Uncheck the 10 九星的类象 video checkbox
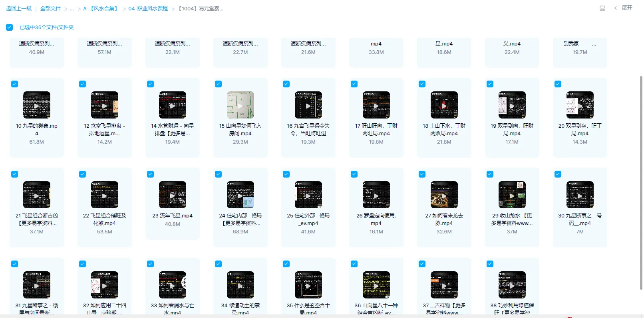The width and height of the screenshot is (644, 318). [x=15, y=84]
